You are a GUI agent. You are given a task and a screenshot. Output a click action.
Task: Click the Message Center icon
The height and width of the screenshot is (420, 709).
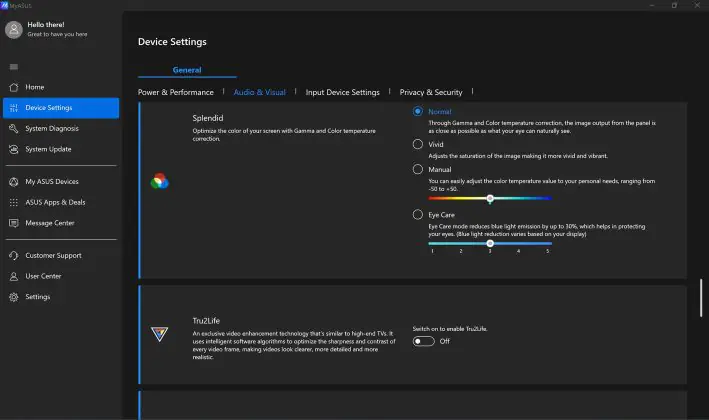tap(14, 223)
